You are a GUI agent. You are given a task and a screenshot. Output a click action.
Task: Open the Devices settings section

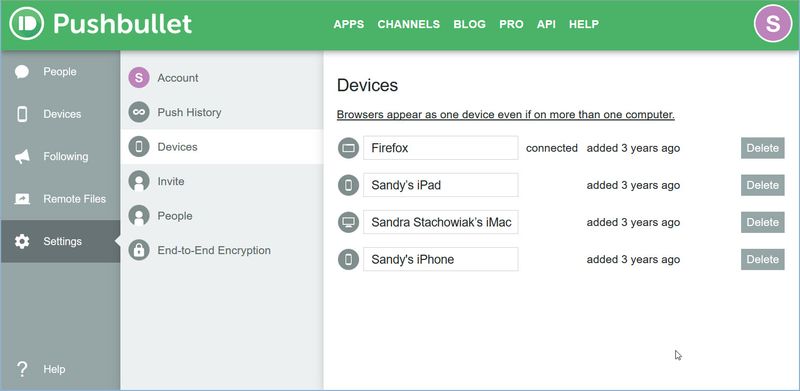coord(222,147)
